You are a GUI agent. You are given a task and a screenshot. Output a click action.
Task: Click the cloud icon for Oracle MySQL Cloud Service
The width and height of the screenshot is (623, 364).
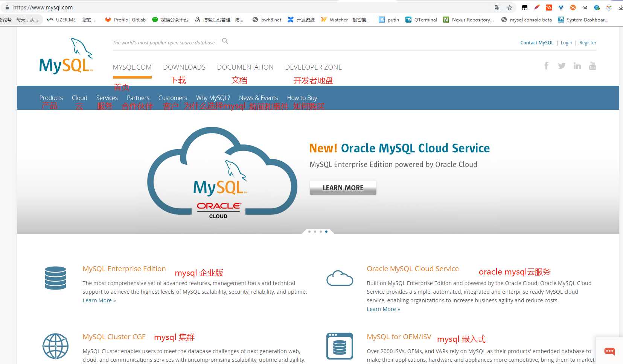340,278
